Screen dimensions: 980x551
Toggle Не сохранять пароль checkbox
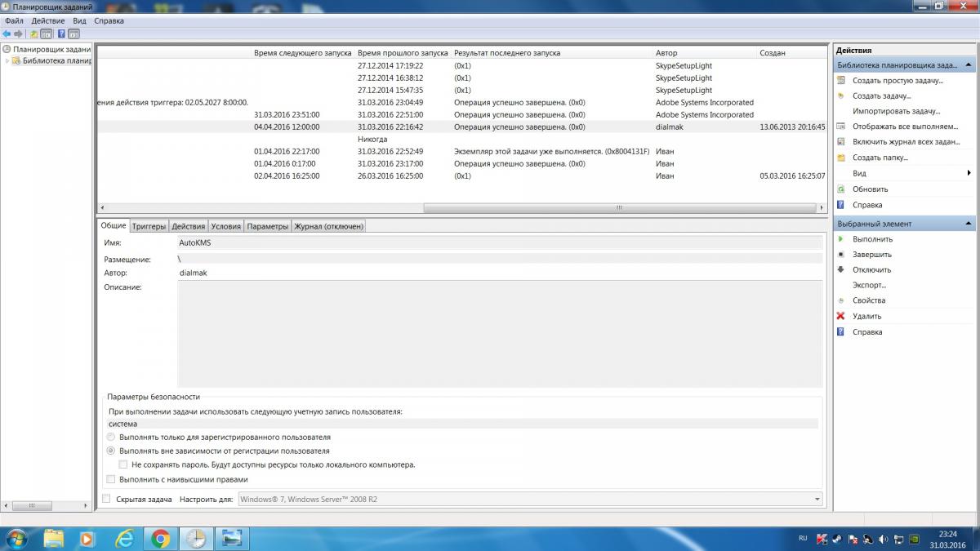(123, 464)
